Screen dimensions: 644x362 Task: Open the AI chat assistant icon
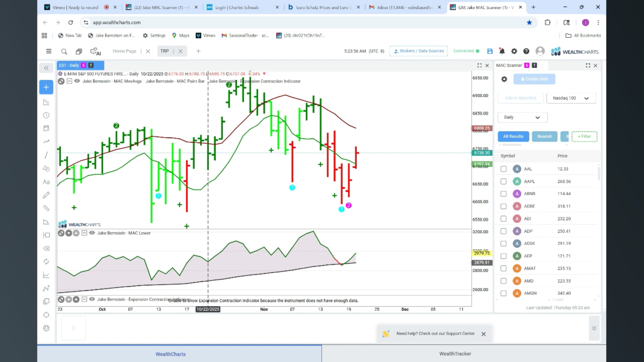click(x=96, y=51)
